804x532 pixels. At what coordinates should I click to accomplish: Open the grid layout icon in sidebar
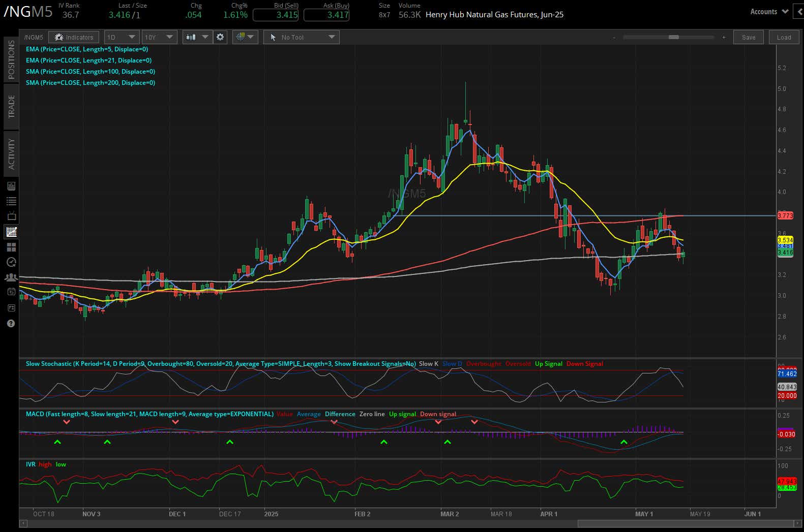coord(11,247)
